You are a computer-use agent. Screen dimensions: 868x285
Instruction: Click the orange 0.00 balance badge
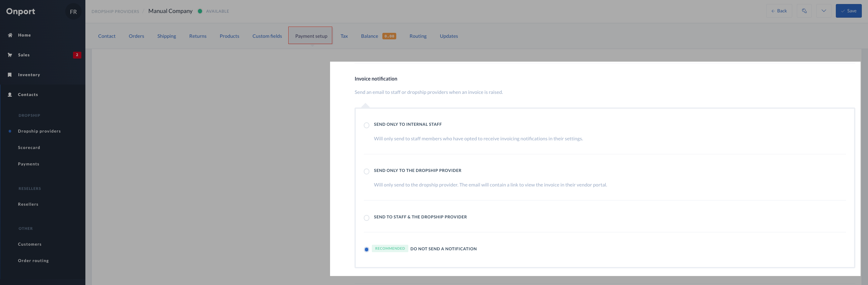point(389,36)
